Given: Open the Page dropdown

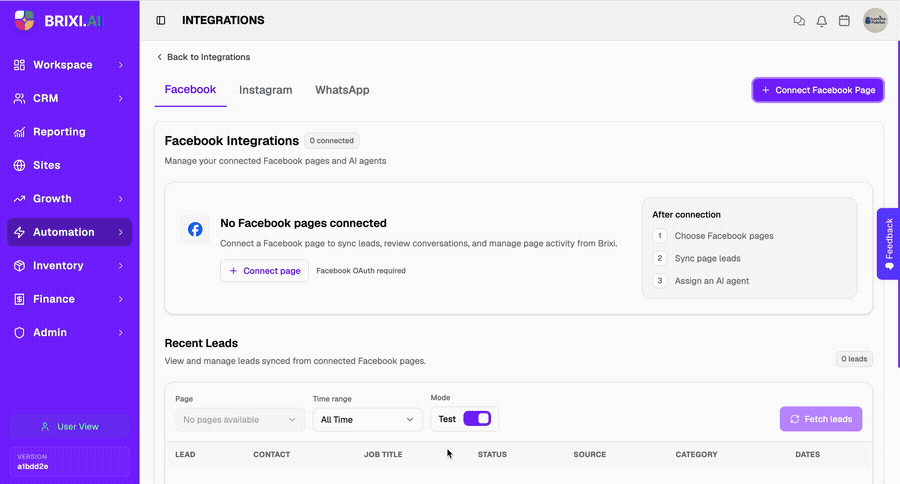Looking at the screenshot, I should point(240,420).
